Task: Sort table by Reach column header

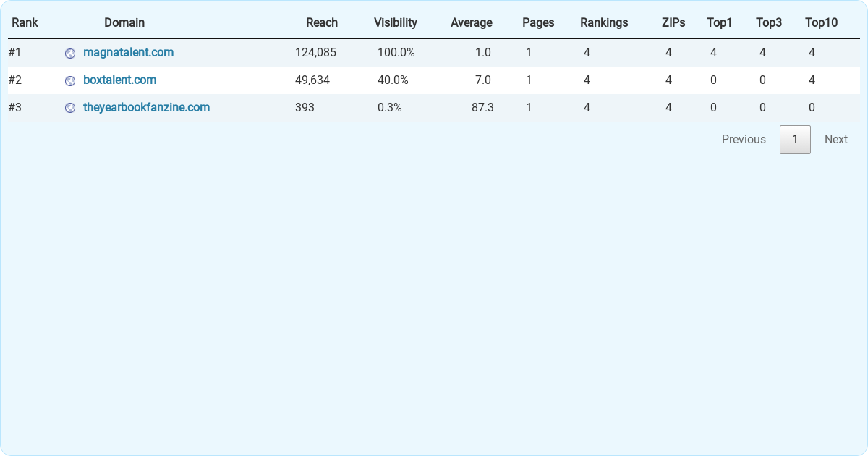Action: [322, 22]
